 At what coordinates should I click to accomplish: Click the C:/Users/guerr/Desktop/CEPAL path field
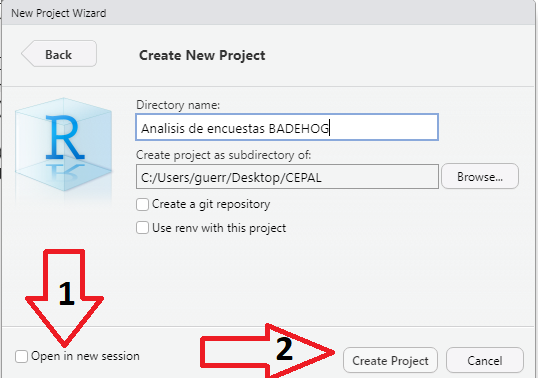[287, 177]
